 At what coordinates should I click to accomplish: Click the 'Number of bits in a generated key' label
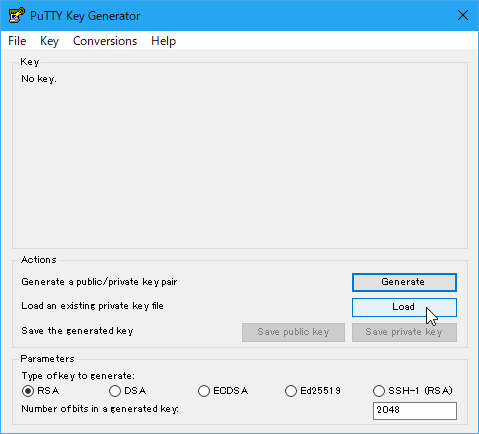(100, 409)
